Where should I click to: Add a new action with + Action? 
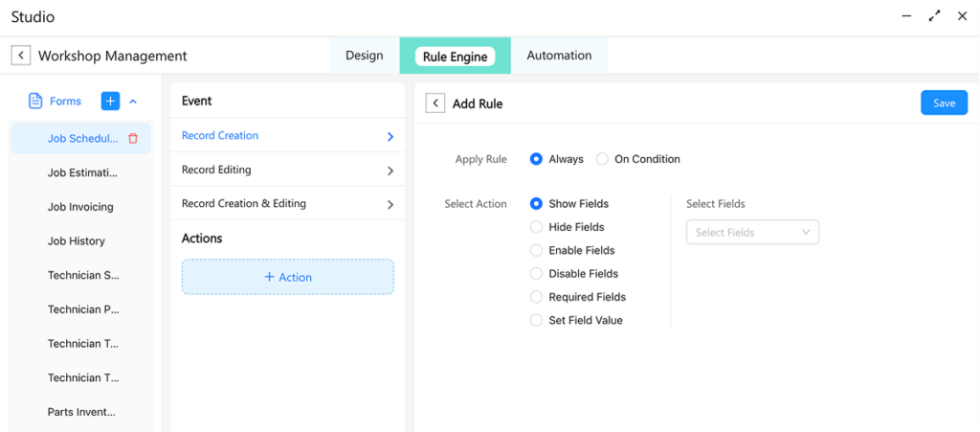click(x=288, y=277)
